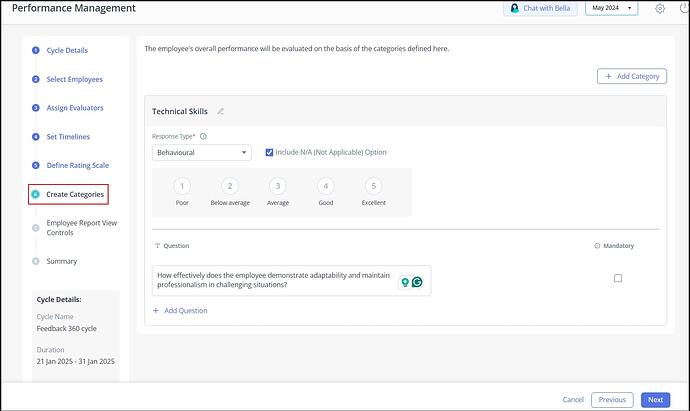Click the pencil icon beside Technical Skills
The image size is (690, 411).
point(220,111)
